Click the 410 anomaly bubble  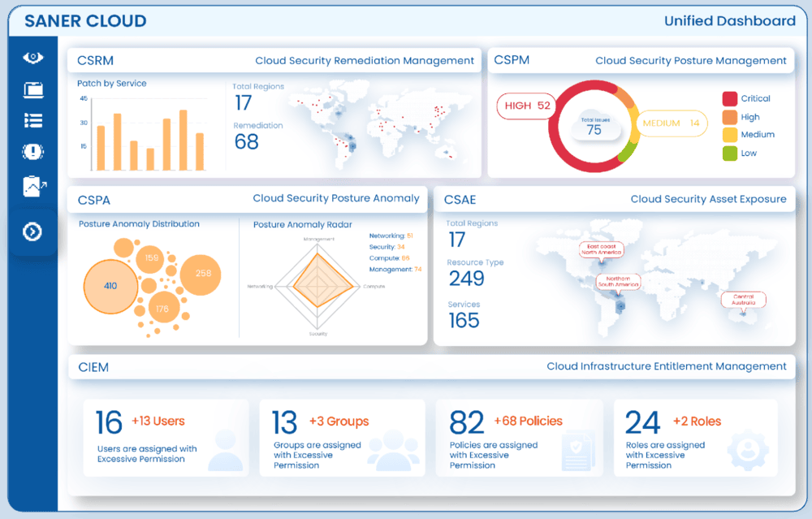point(110,286)
